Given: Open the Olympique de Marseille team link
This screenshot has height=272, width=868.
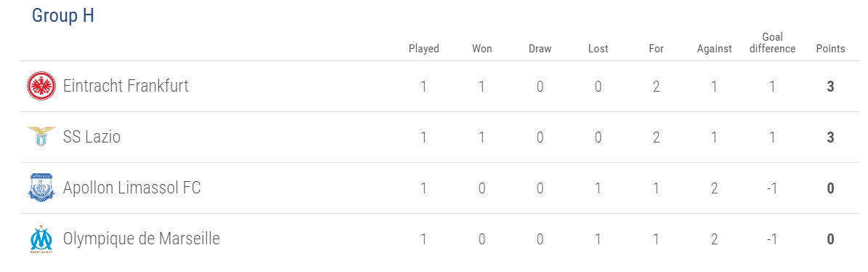Looking at the screenshot, I should coord(141,239).
